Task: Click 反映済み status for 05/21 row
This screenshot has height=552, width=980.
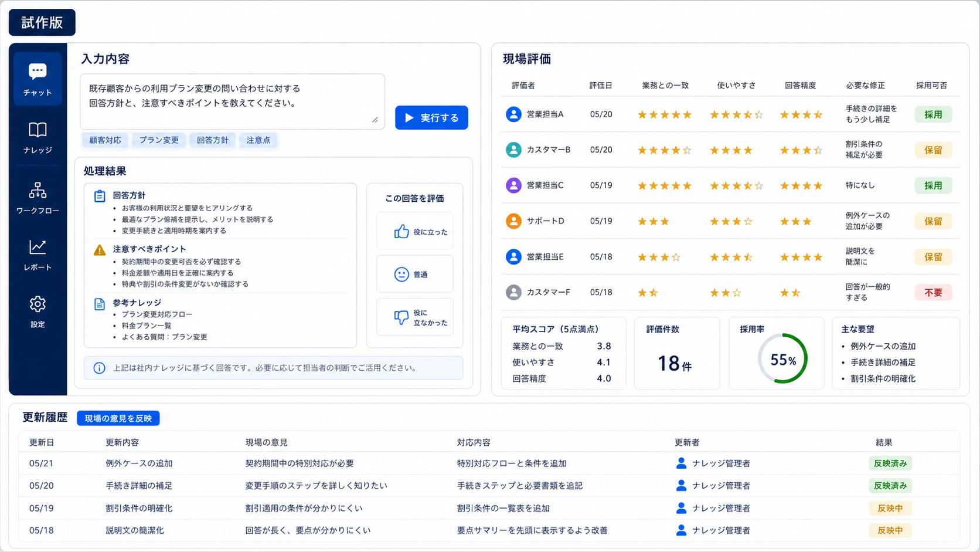Action: point(890,463)
